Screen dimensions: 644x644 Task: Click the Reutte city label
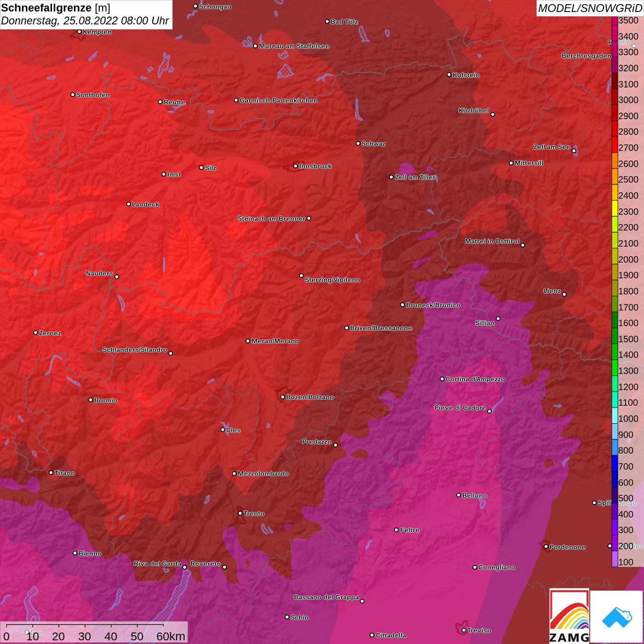click(174, 102)
